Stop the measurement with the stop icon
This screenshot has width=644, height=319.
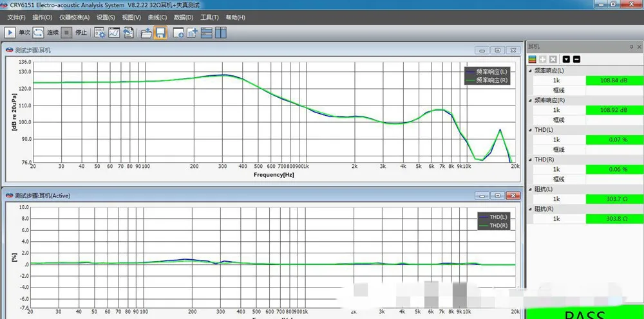click(x=66, y=32)
